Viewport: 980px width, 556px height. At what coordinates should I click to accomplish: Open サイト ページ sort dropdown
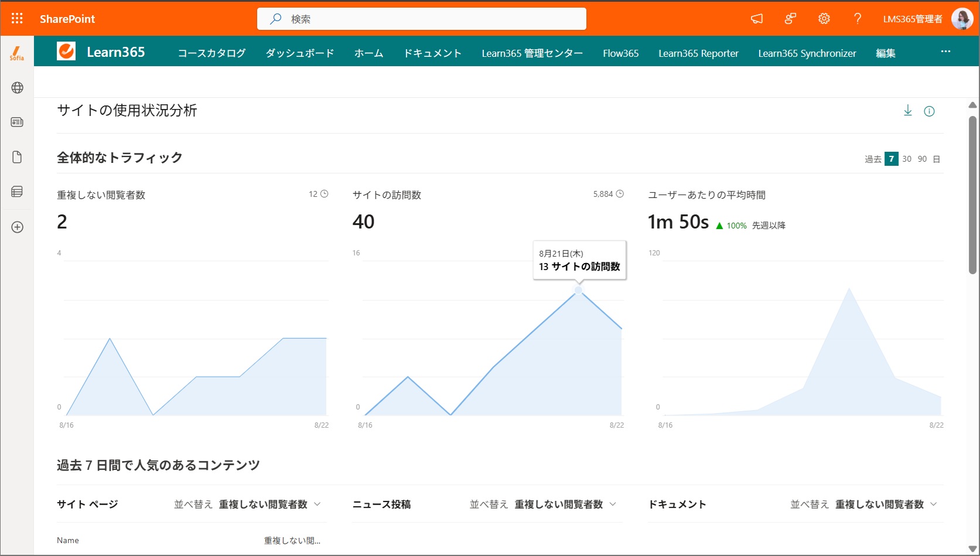270,504
